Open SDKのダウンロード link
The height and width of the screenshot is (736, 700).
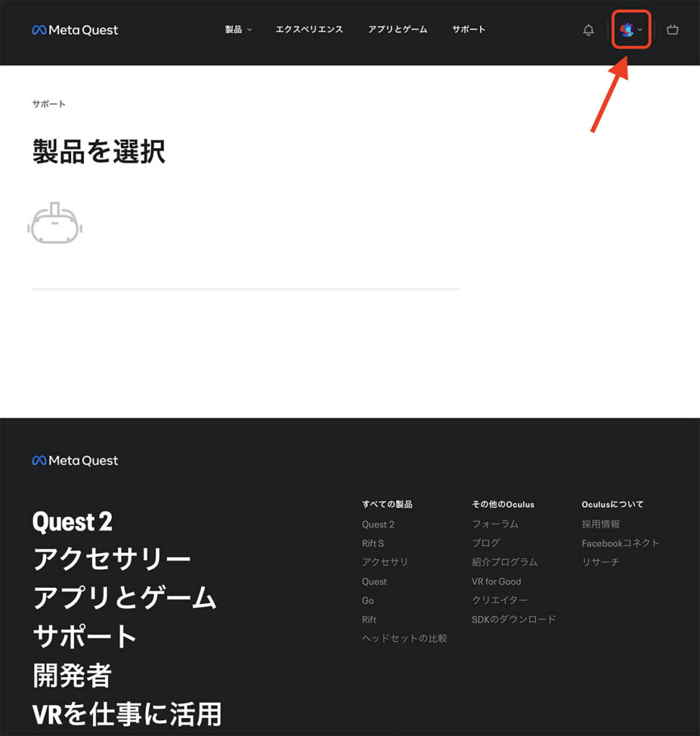point(514,619)
